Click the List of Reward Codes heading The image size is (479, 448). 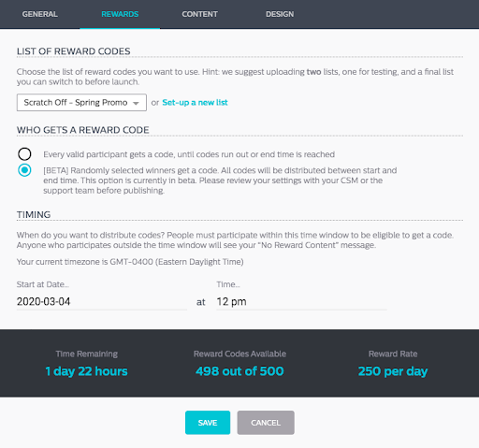pyautogui.click(x=74, y=51)
